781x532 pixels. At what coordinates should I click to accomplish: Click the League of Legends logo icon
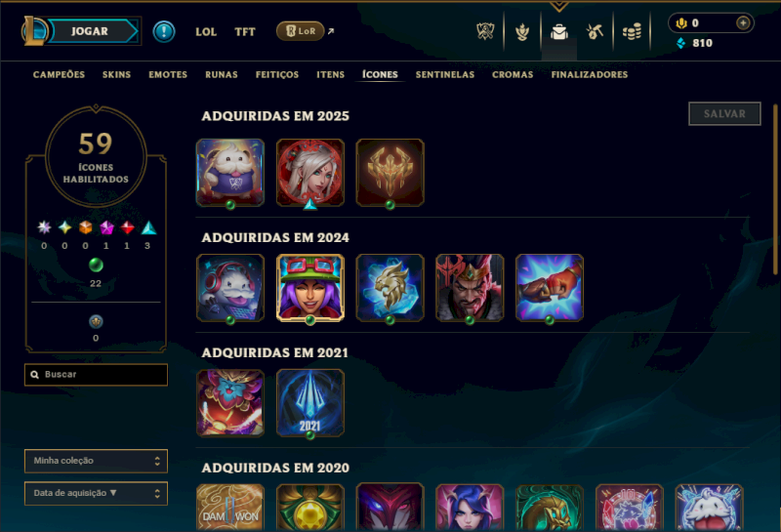[x=34, y=31]
